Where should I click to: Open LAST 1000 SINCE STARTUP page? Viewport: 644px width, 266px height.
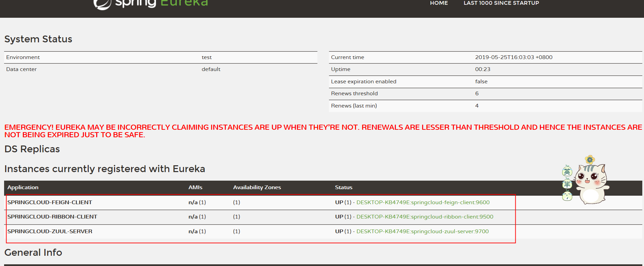[501, 3]
